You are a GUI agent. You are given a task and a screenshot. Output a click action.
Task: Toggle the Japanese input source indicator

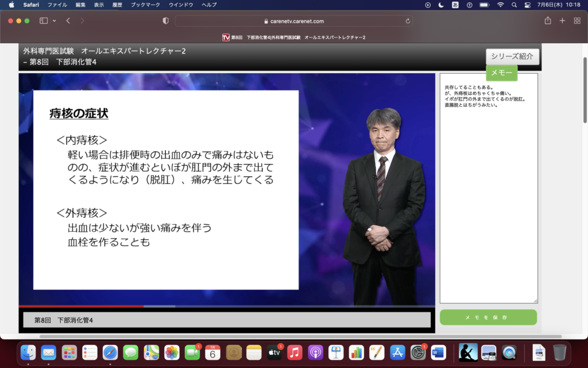pyautogui.click(x=455, y=5)
